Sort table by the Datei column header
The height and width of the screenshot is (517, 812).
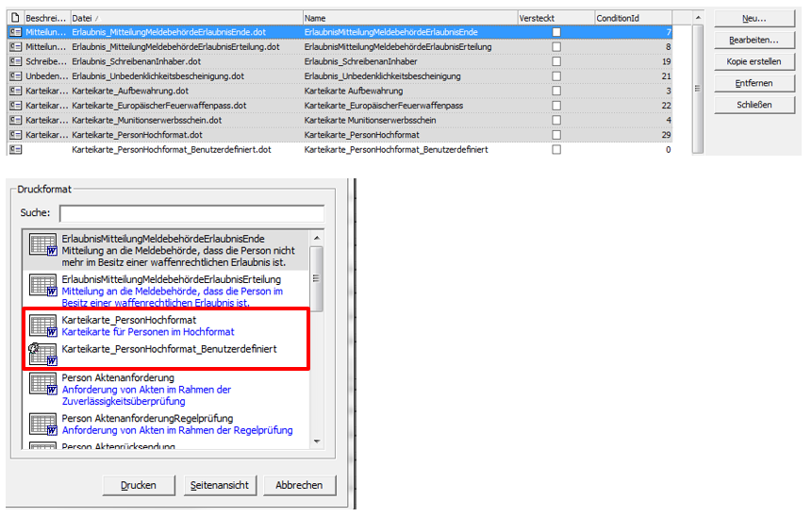coord(185,18)
